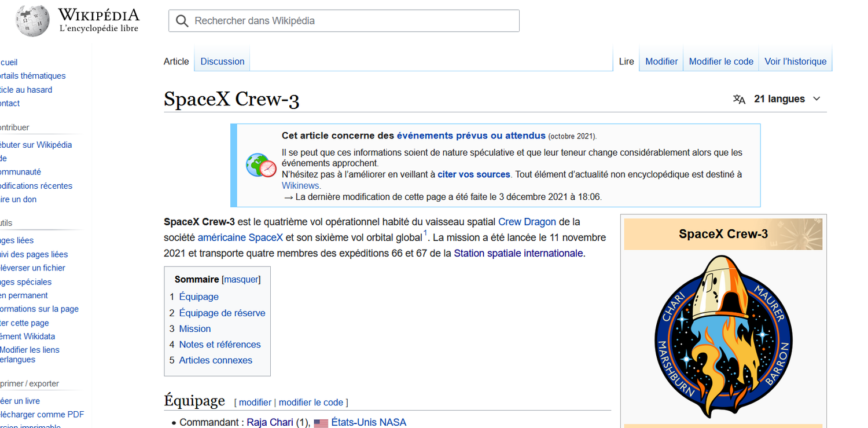The width and height of the screenshot is (868, 428).
Task: Jump to the Mission section
Action: coord(190,329)
